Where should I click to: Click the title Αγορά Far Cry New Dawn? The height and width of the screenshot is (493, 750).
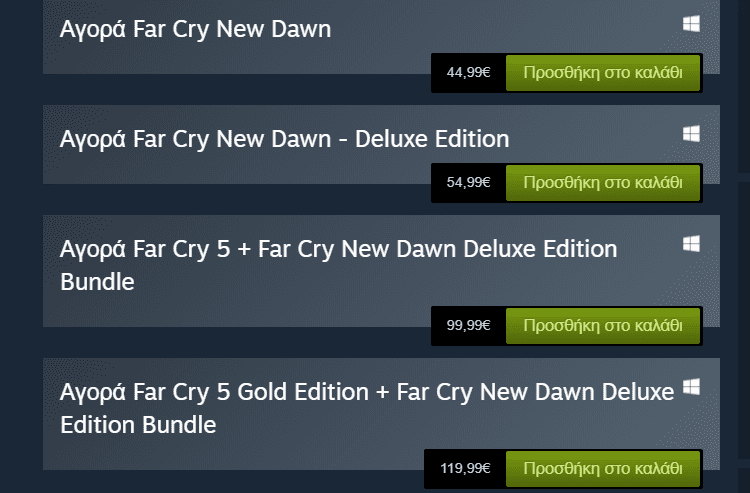(x=195, y=29)
